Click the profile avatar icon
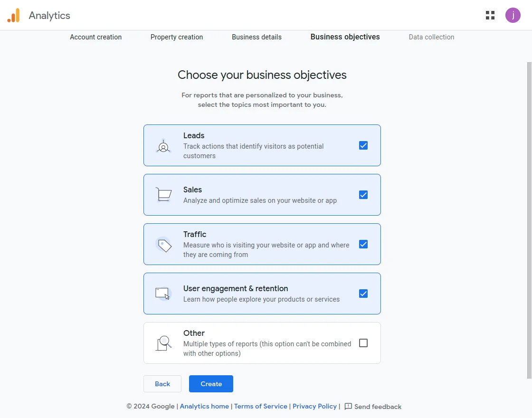The height and width of the screenshot is (418, 532). tap(513, 15)
